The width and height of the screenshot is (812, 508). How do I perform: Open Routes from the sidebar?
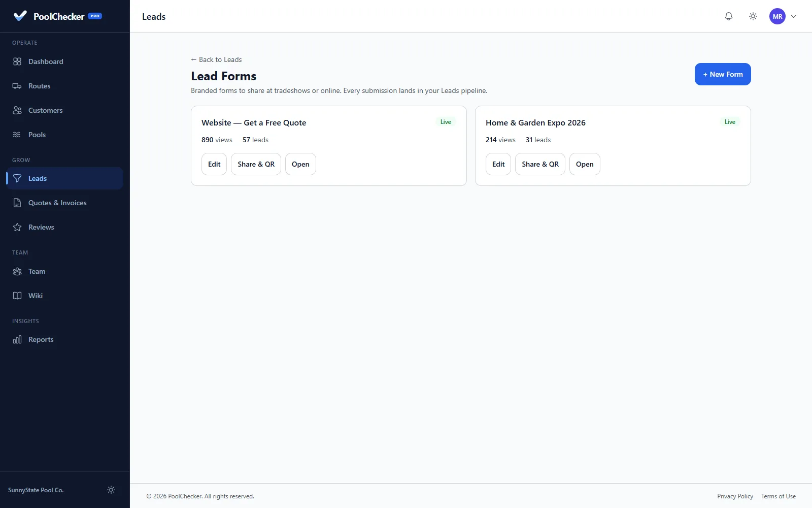65,86
